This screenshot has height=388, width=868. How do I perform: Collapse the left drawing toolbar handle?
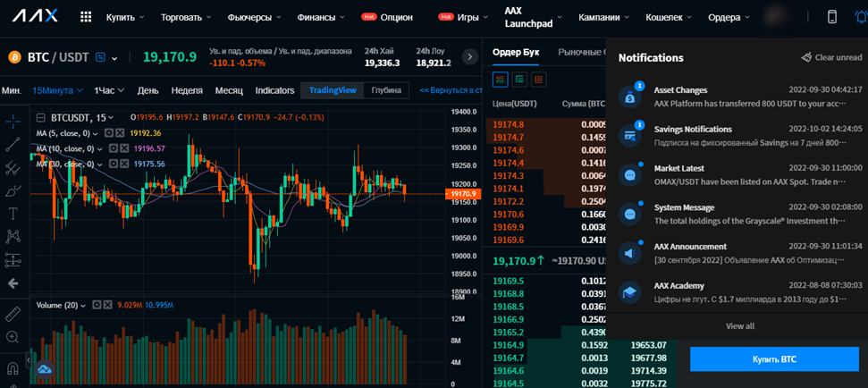coord(28,358)
